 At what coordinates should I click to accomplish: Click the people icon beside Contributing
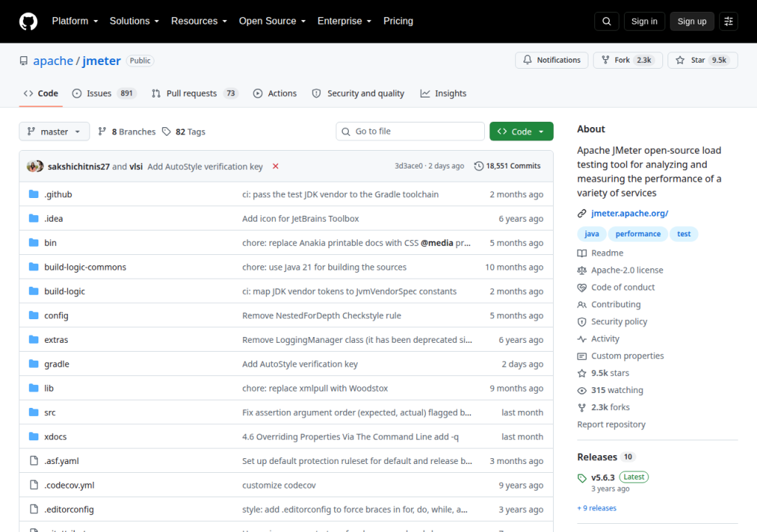[x=582, y=304]
